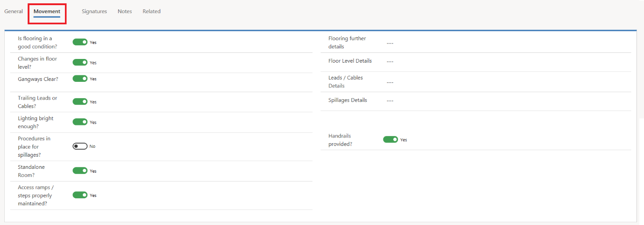Screen dimensions: 644x225
Task: Switch off the 'Handrails provided?' toggle
Action: pyautogui.click(x=390, y=139)
